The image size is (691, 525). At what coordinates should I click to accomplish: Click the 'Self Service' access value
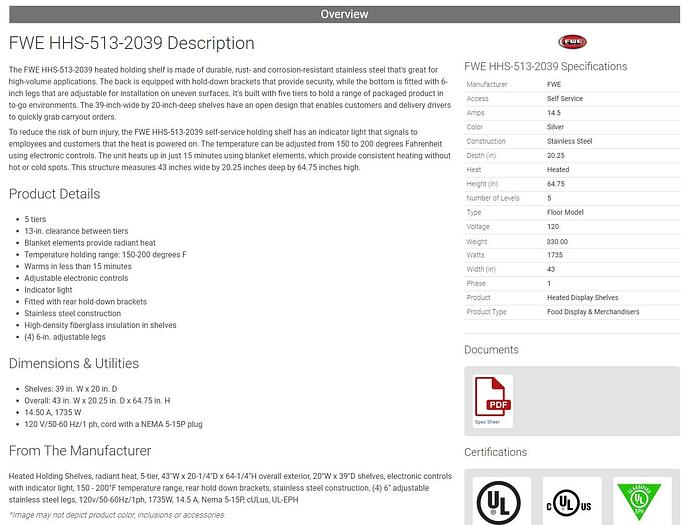click(565, 99)
